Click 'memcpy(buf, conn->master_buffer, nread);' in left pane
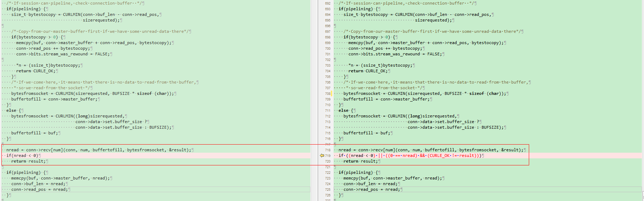Image resolution: width=644 pixels, height=201 pixels. (x=61, y=178)
